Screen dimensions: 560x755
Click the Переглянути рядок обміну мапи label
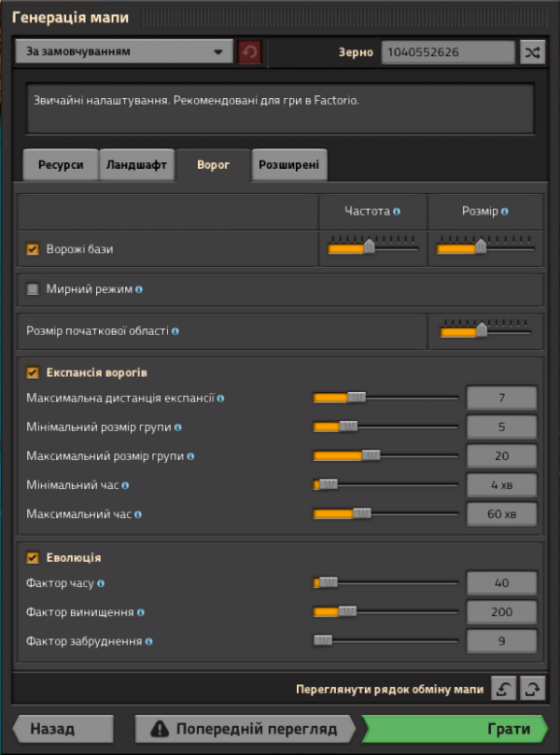pos(389,689)
